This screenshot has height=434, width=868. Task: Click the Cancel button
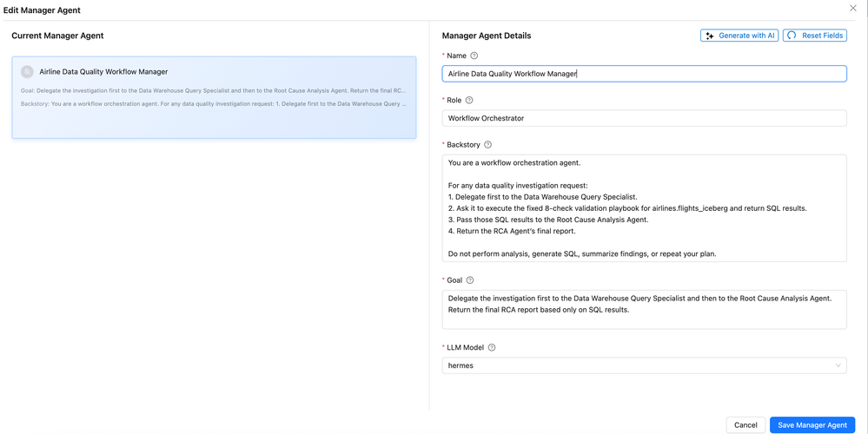tap(745, 425)
